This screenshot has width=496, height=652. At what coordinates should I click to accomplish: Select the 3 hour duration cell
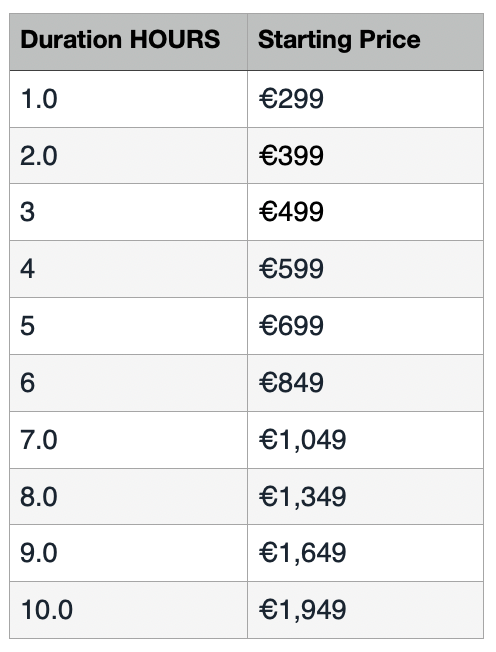(128, 212)
